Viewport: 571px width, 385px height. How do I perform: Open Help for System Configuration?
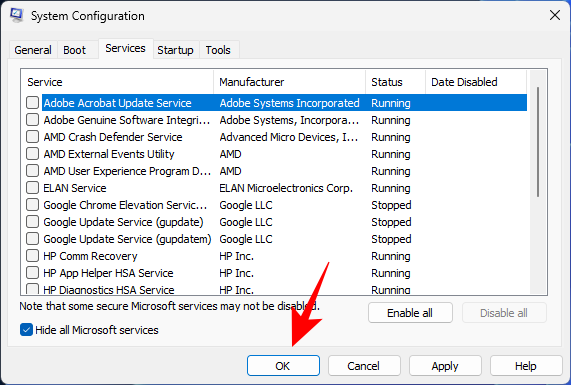(x=525, y=366)
